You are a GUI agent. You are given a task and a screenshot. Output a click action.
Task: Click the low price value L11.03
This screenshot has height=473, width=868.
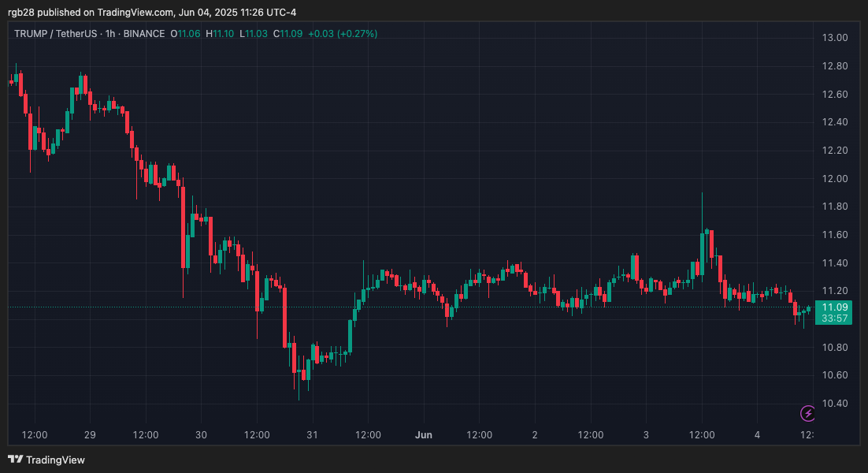tap(254, 34)
